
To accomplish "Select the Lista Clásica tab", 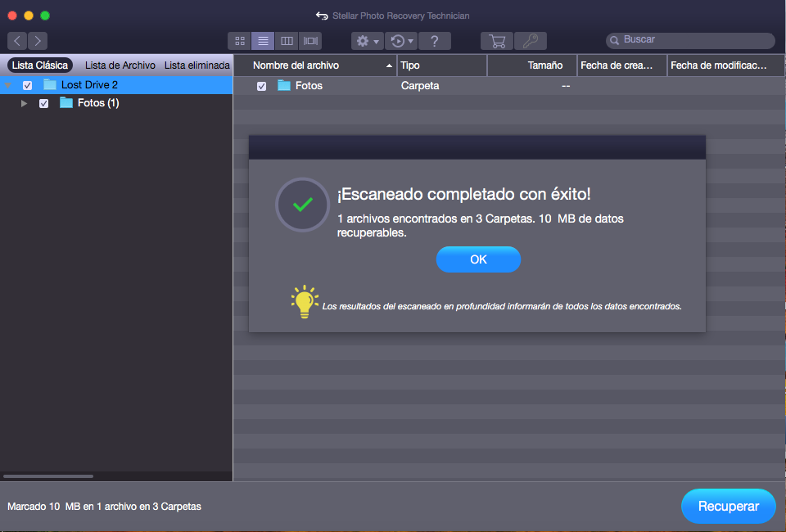I will click(40, 65).
